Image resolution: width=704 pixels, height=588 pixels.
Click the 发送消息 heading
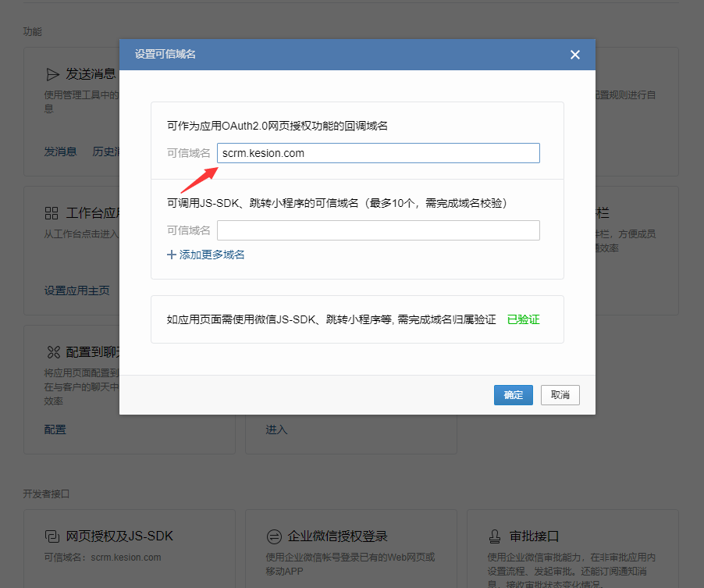coord(91,74)
